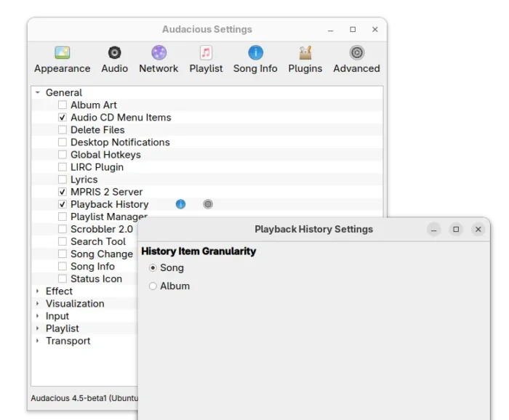Close the Playback History Settings dialog

(478, 230)
